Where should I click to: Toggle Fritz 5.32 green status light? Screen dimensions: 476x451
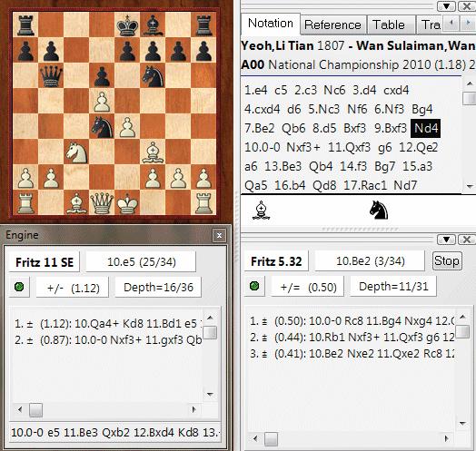[254, 286]
